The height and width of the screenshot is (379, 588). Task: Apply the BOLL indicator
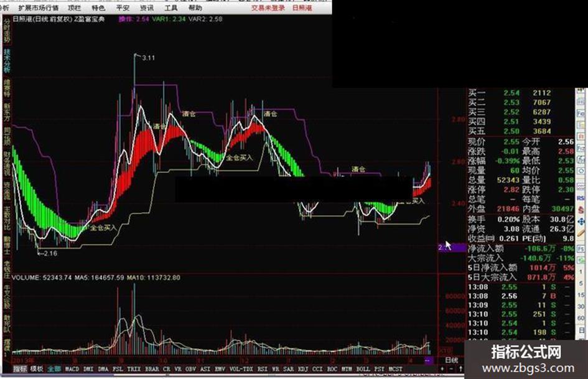(363, 369)
